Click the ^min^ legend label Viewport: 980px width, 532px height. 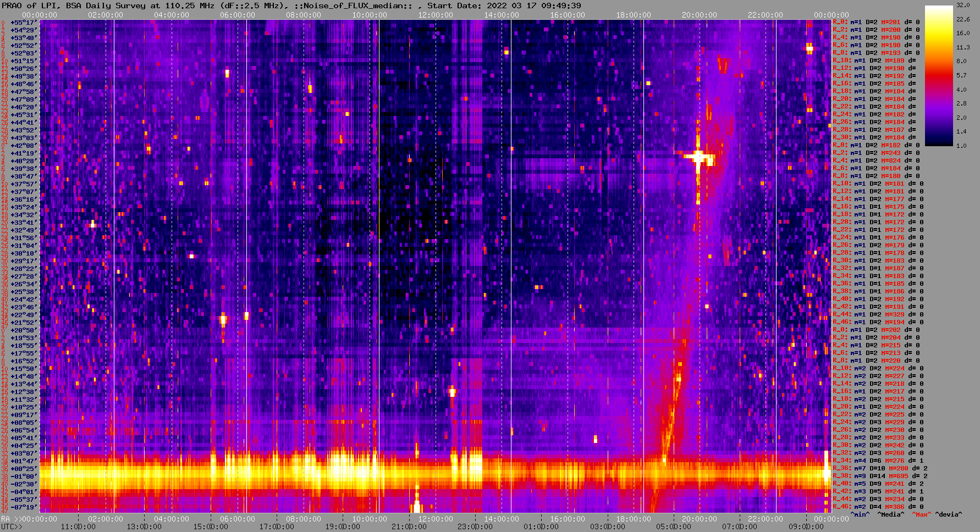pos(860,514)
